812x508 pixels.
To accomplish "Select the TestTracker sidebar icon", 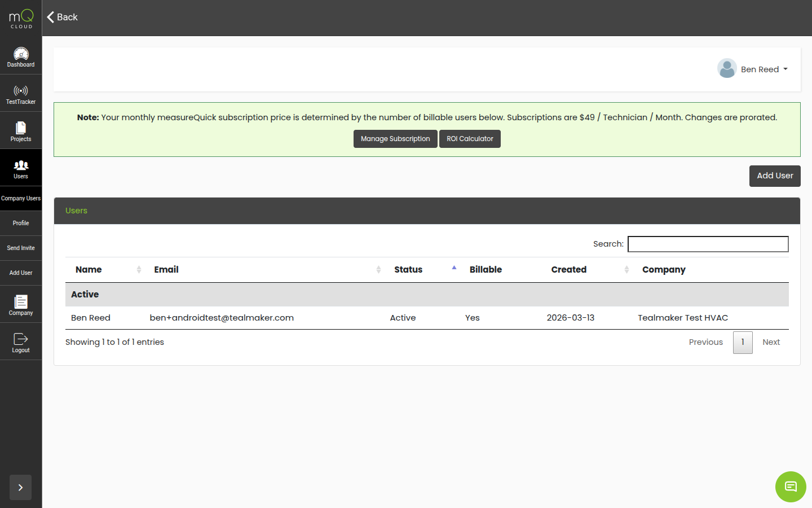I will [x=21, y=92].
